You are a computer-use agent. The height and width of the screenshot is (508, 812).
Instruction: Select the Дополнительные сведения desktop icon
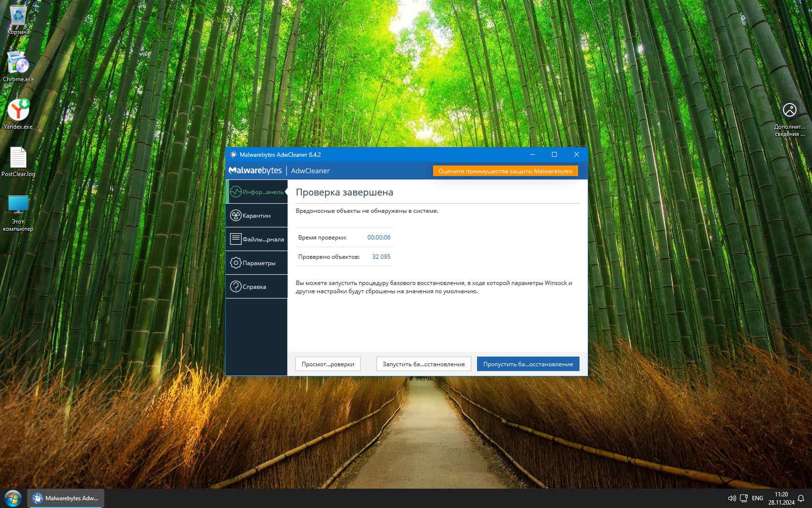click(x=790, y=120)
